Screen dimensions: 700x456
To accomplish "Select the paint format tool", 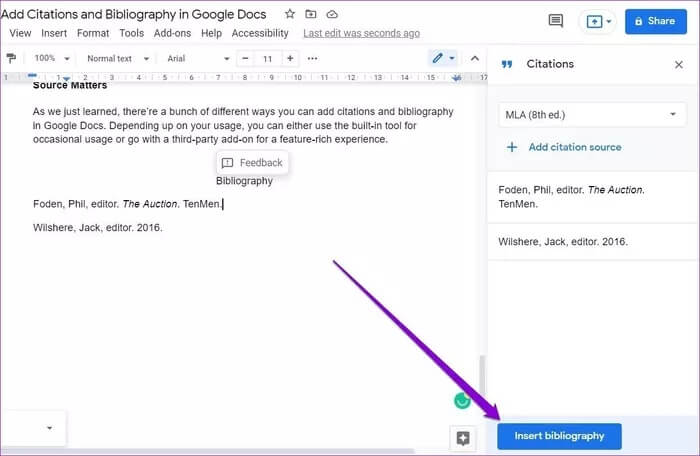I will click(12, 59).
